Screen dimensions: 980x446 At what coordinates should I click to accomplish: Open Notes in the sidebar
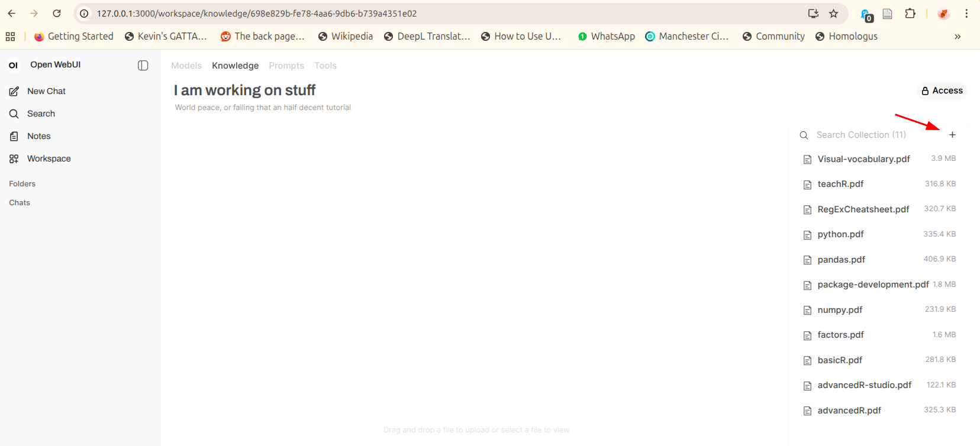point(38,136)
